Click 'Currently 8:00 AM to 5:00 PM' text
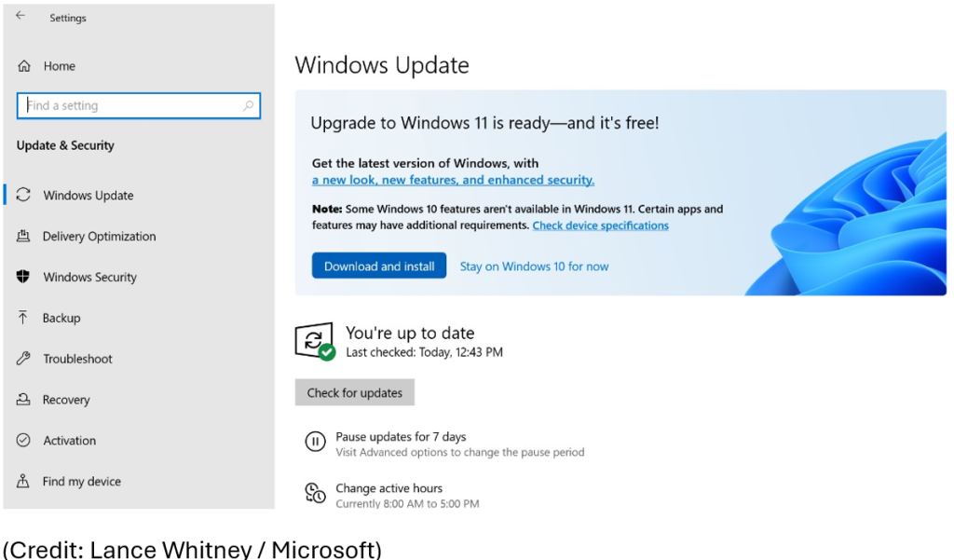This screenshot has height=560, width=954. click(x=408, y=503)
